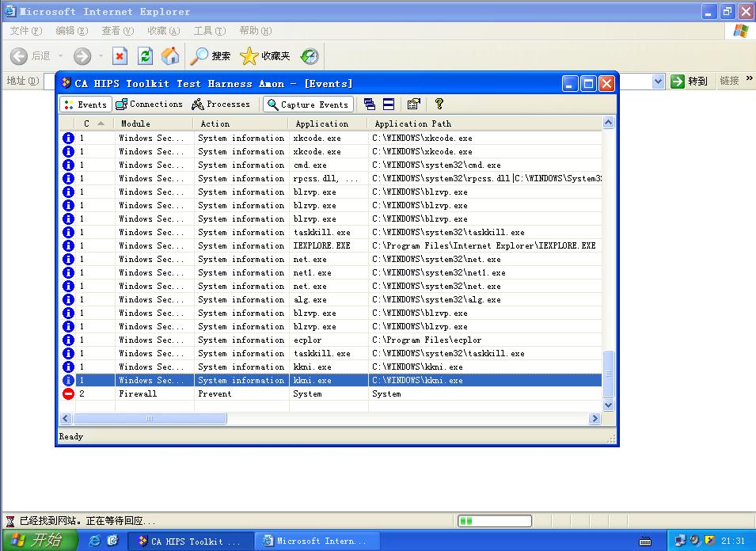The image size is (756, 551).
Task: Open the back button history dropdown arrow
Action: [59, 56]
